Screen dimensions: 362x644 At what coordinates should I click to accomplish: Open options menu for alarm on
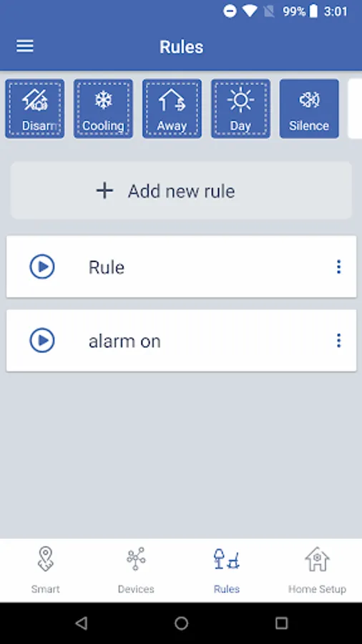pos(338,341)
